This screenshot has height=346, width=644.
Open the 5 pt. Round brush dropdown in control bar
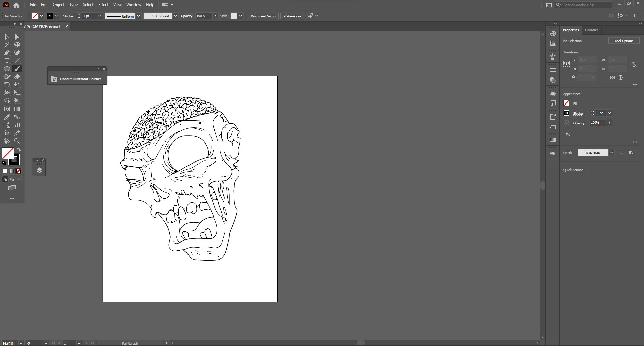[x=175, y=16]
